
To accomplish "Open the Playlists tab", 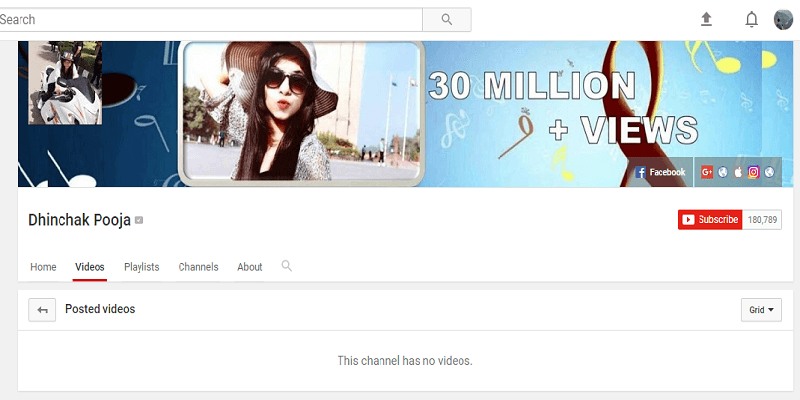I will click(141, 267).
